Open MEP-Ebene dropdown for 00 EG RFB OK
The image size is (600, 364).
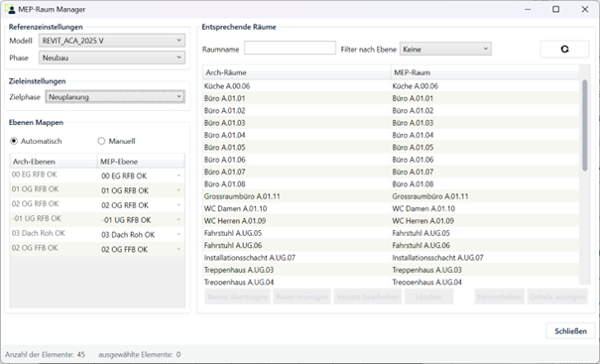click(142, 176)
